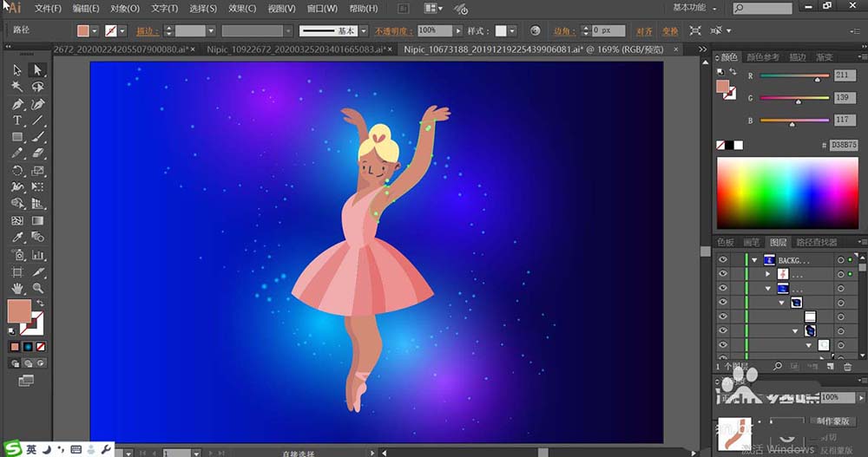Pick the Magic Wand tool
The image size is (868, 457).
pyautogui.click(x=16, y=87)
